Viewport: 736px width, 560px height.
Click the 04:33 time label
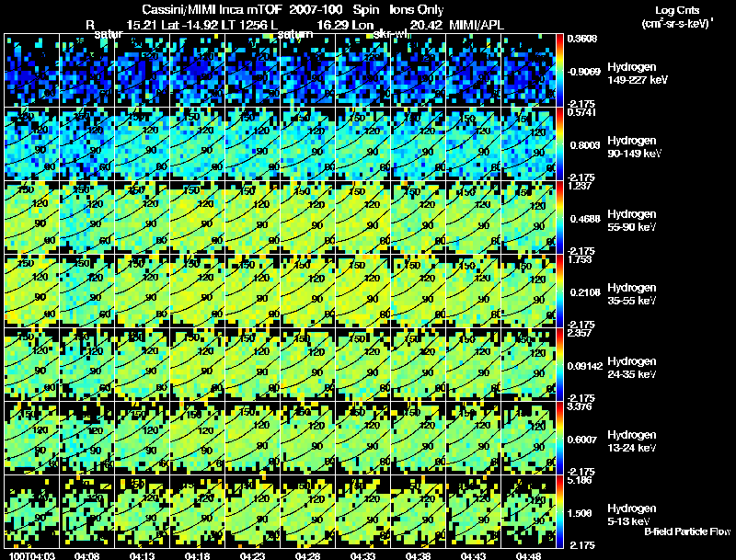pos(362,555)
